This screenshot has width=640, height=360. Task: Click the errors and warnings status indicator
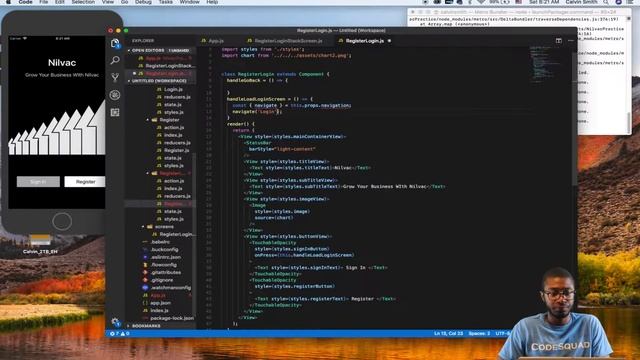[x=120, y=333]
